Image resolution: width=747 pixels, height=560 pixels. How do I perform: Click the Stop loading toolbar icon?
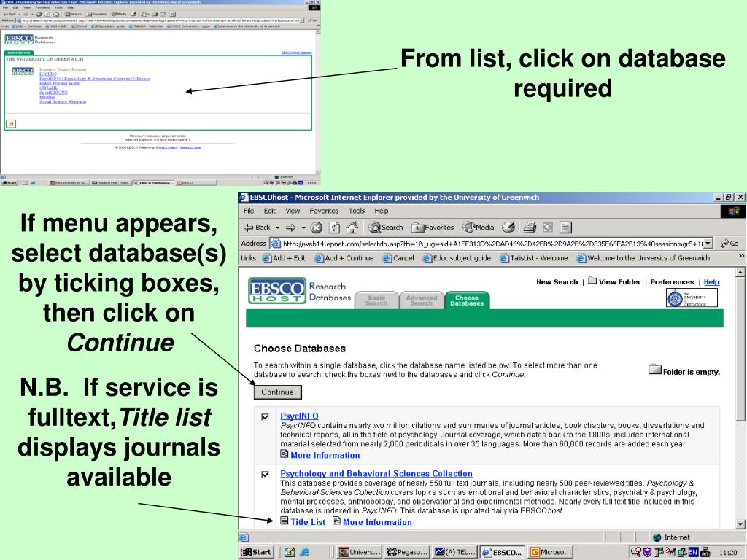tap(317, 227)
